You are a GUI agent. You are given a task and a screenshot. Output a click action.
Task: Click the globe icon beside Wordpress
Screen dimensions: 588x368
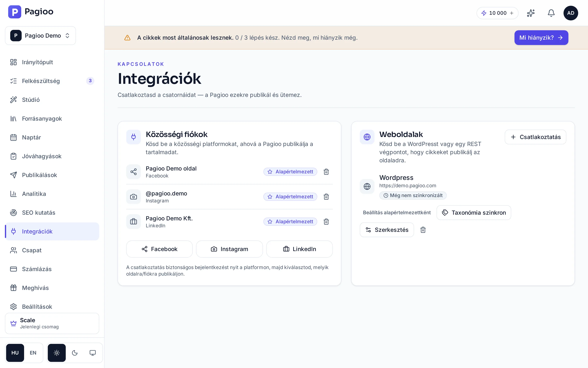pos(367,186)
